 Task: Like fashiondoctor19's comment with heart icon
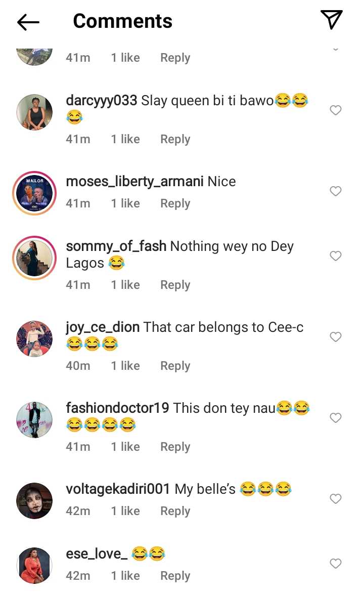(x=336, y=418)
